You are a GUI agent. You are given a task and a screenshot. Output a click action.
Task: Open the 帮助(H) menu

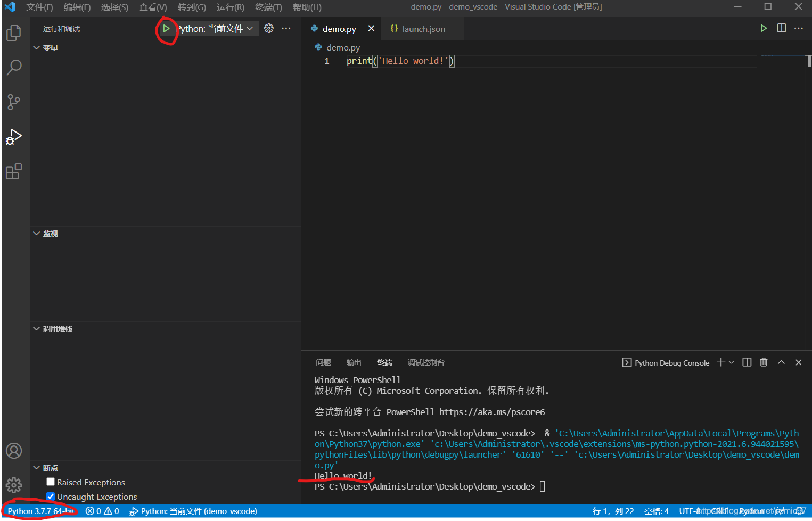point(307,7)
